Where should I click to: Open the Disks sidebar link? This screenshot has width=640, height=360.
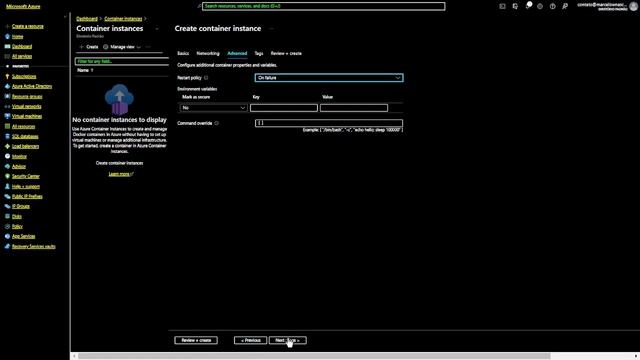[17, 216]
